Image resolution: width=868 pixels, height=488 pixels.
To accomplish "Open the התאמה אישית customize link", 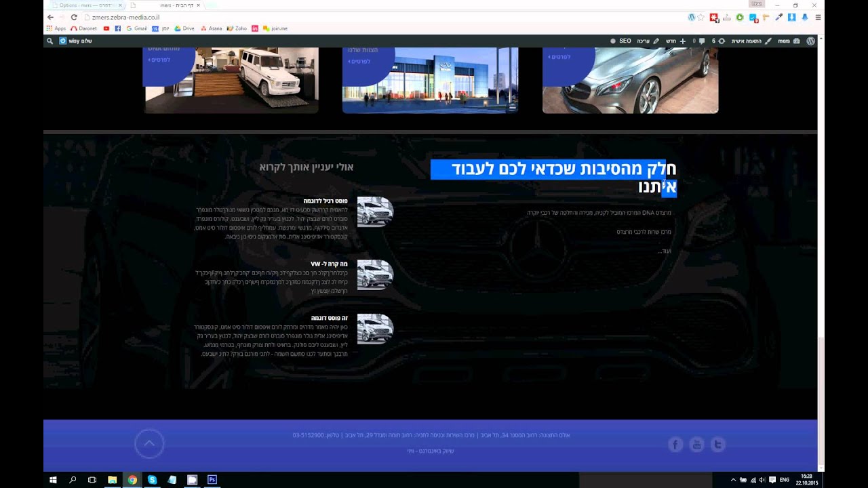I will [751, 41].
